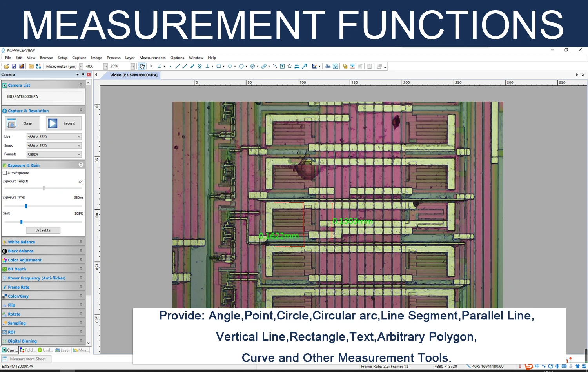The height and width of the screenshot is (372, 588).
Task: Click the Gain slider handle
Action: 22,222
